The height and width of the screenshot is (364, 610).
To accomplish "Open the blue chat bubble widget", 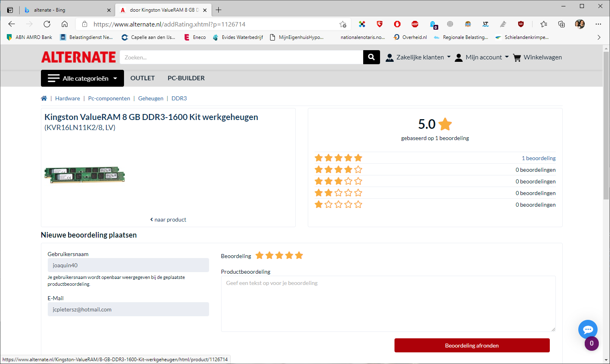I will pyautogui.click(x=588, y=329).
